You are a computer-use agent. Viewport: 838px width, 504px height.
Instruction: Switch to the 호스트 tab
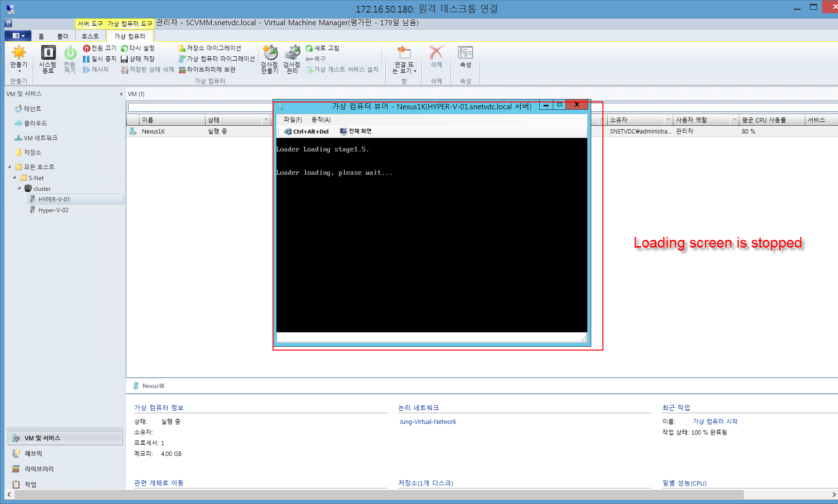pyautogui.click(x=90, y=36)
